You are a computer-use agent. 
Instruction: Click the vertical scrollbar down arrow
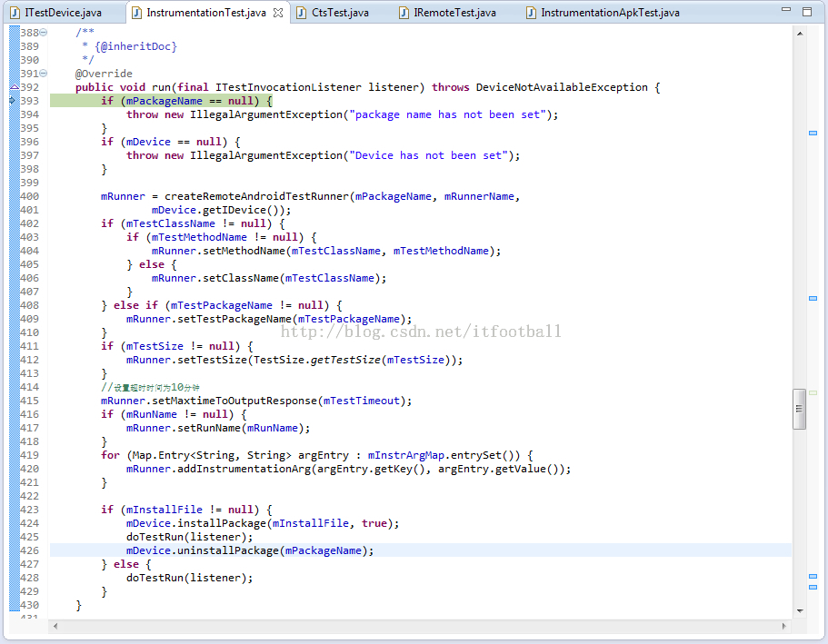(799, 610)
